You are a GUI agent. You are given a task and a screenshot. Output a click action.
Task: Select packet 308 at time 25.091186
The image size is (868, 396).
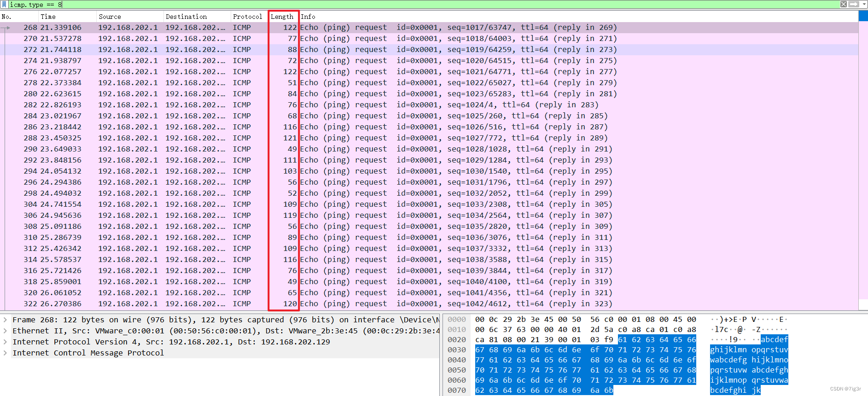point(429,227)
